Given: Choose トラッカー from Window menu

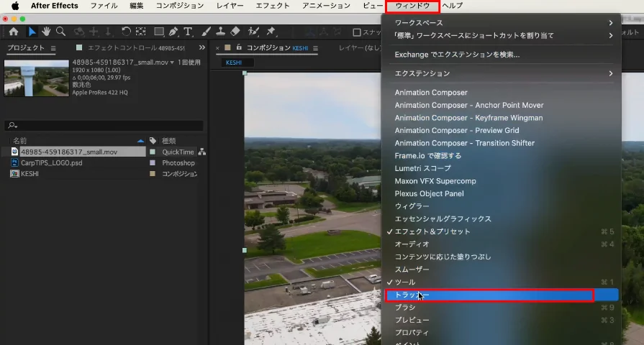Looking at the screenshot, I should [501, 295].
